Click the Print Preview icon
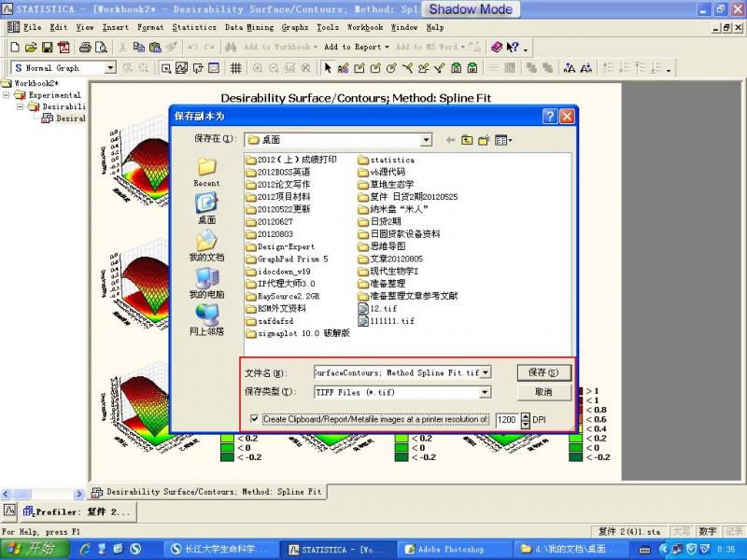The image size is (747, 560). pyautogui.click(x=101, y=48)
